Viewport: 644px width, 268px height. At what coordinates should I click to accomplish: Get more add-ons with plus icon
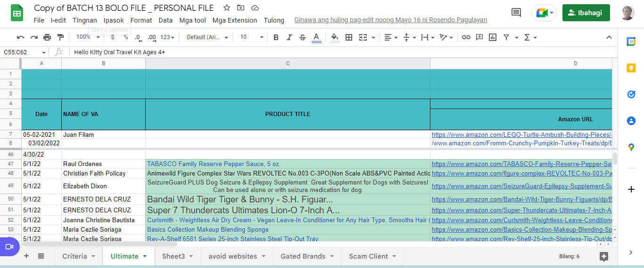631,189
